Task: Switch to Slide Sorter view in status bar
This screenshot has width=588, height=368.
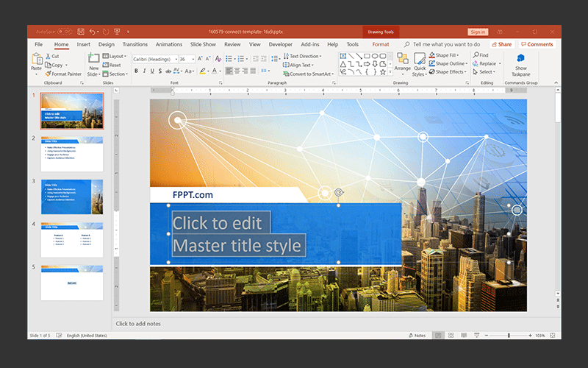Action: pyautogui.click(x=450, y=336)
